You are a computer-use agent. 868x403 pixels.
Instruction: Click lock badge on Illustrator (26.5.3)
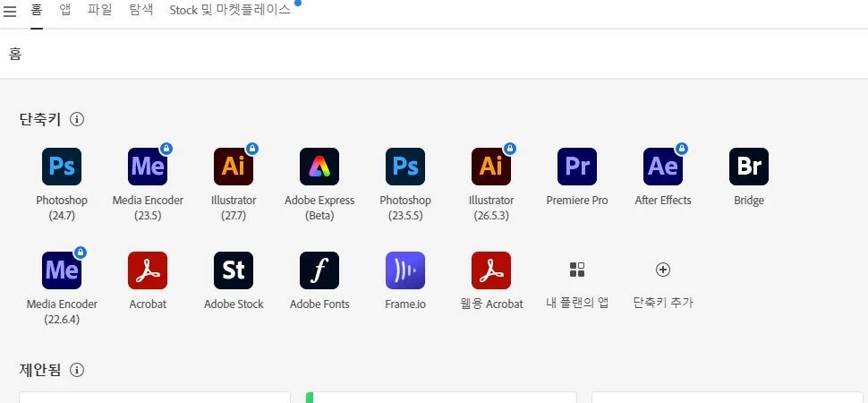click(x=510, y=149)
